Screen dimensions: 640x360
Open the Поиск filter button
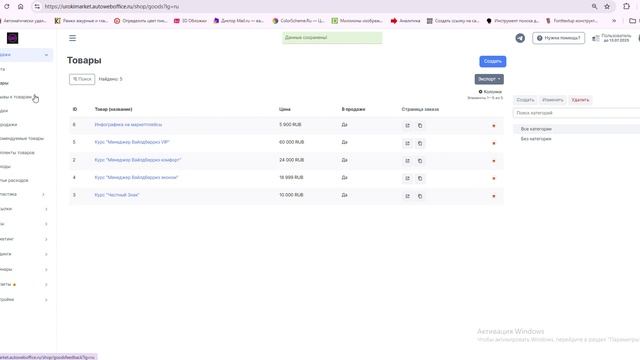point(82,79)
